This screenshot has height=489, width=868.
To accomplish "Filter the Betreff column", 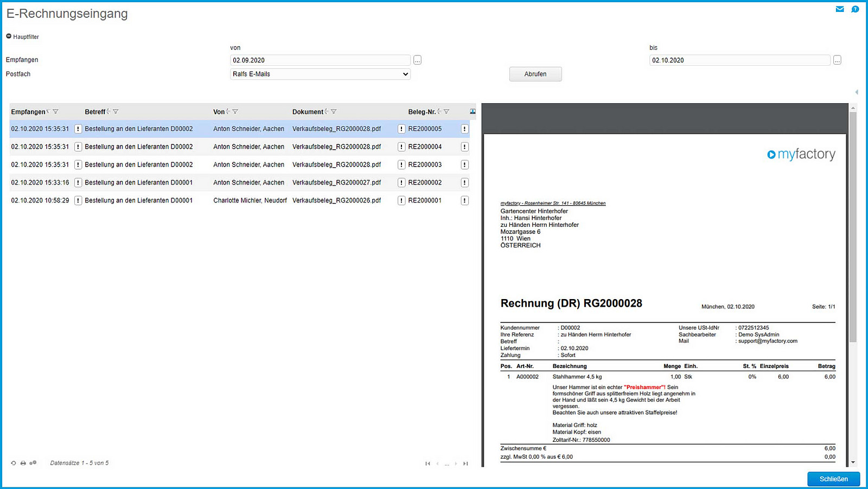I will click(x=116, y=112).
